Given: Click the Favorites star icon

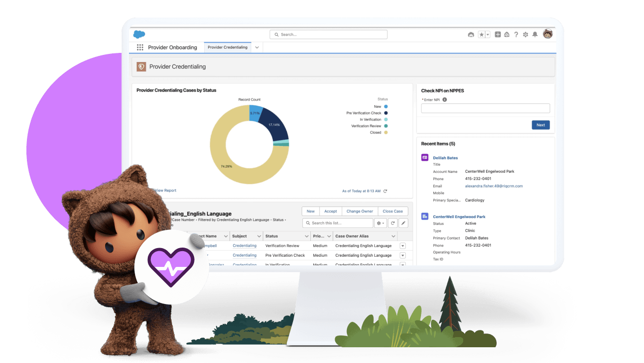Looking at the screenshot, I should point(481,35).
